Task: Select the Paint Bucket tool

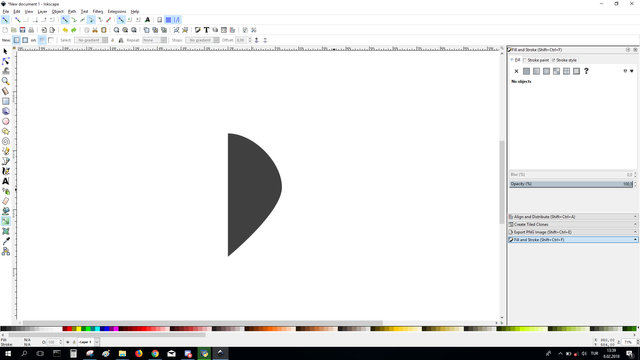Action: pyautogui.click(x=5, y=211)
